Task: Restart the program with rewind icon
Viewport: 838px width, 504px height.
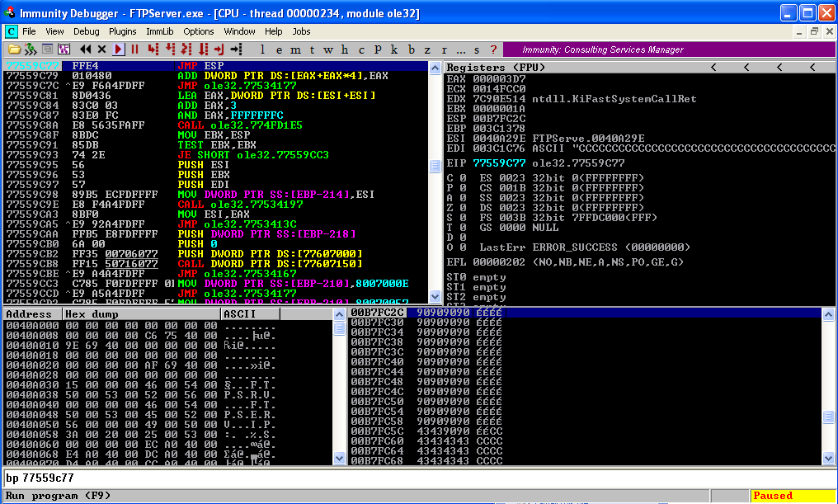Action: (x=85, y=49)
